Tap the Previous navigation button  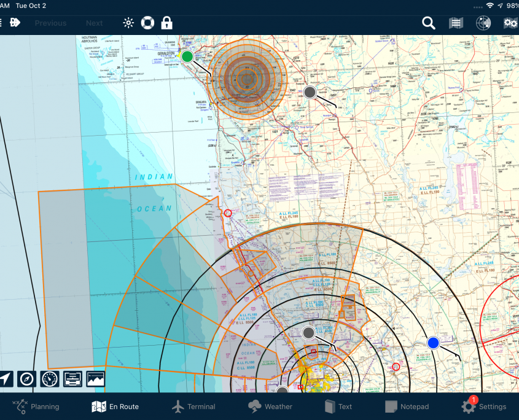tap(50, 23)
